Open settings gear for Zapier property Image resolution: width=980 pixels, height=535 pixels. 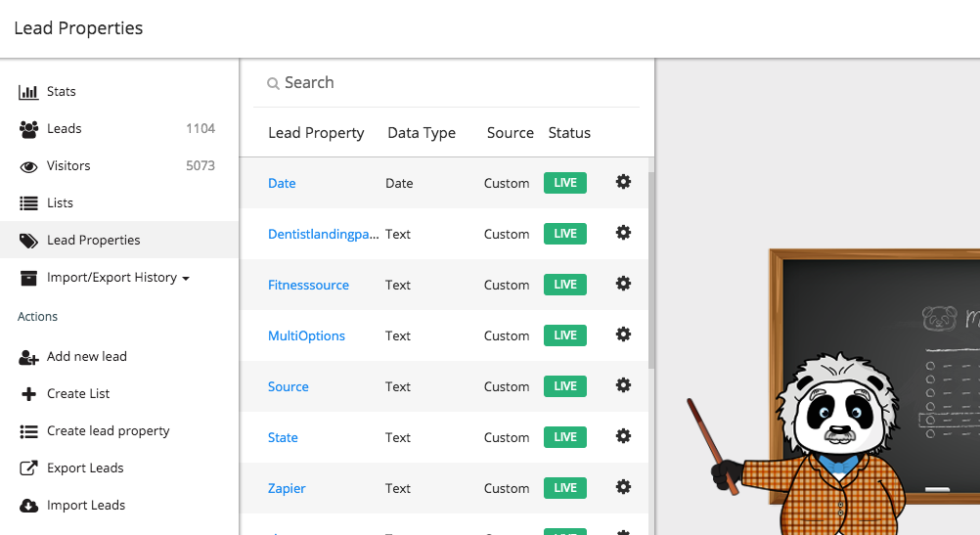623,487
